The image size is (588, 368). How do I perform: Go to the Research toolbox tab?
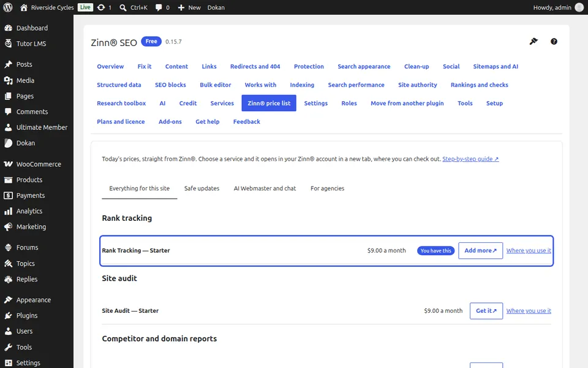pos(121,103)
